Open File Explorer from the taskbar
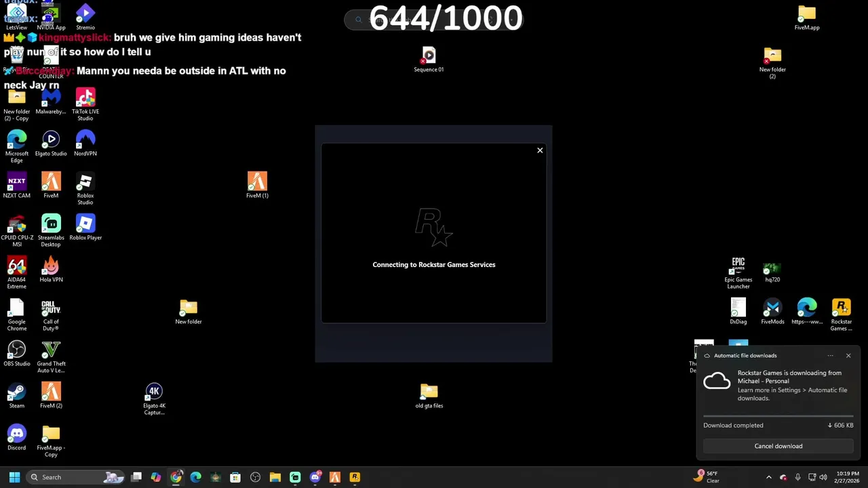The height and width of the screenshot is (488, 868). 275,477
